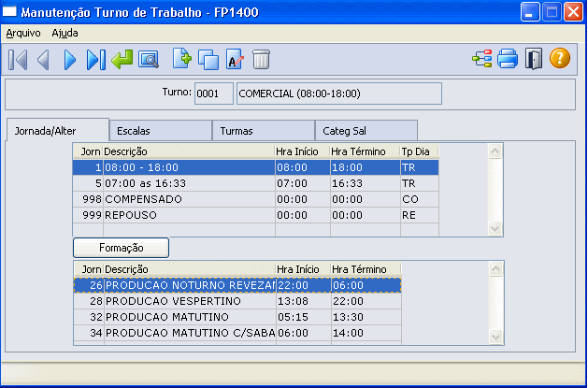Exit via the door icon
The height and width of the screenshot is (388, 588).
[x=534, y=59]
